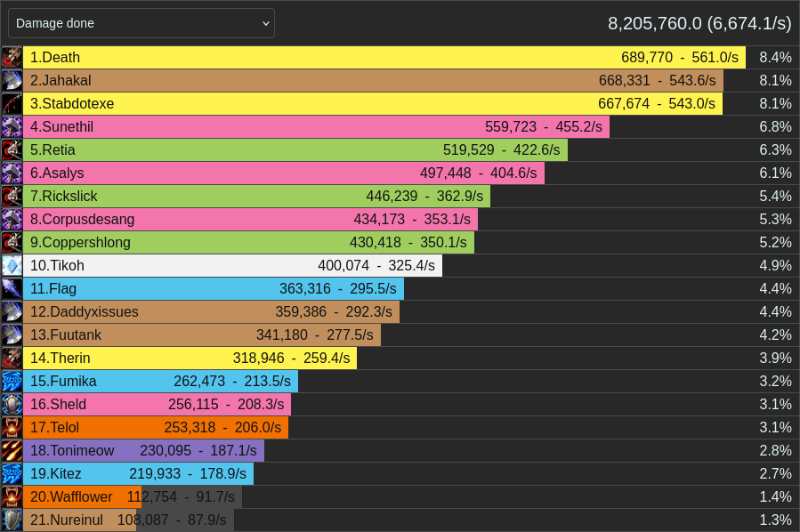
Task: Click damage value 689,770 - 561.0/s
Action: [x=680, y=58]
